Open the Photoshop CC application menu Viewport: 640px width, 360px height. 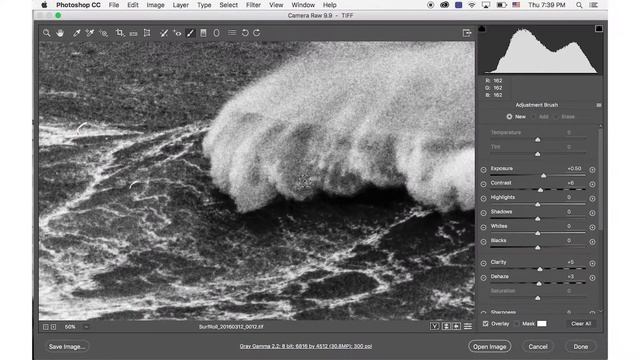(78, 5)
